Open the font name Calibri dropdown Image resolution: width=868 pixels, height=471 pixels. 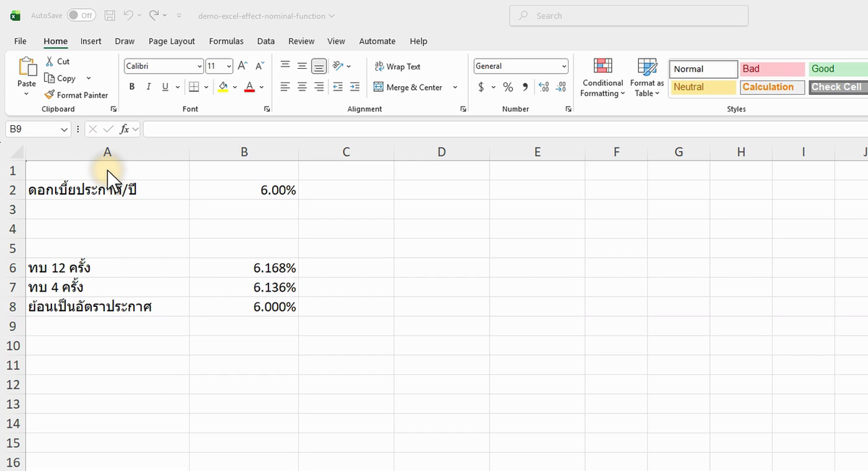coord(200,67)
